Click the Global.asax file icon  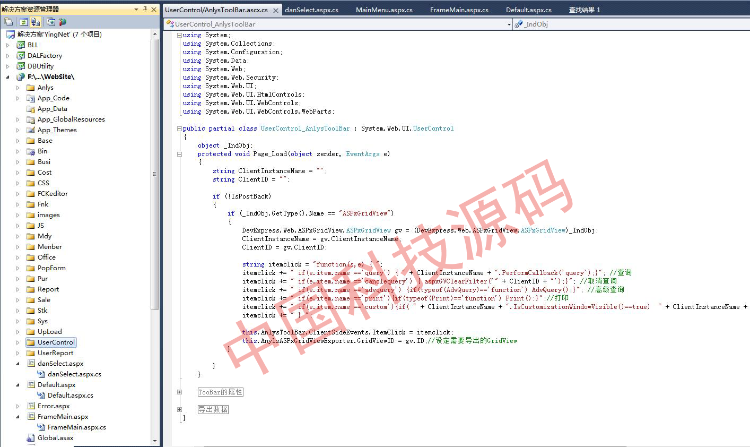coord(31,437)
